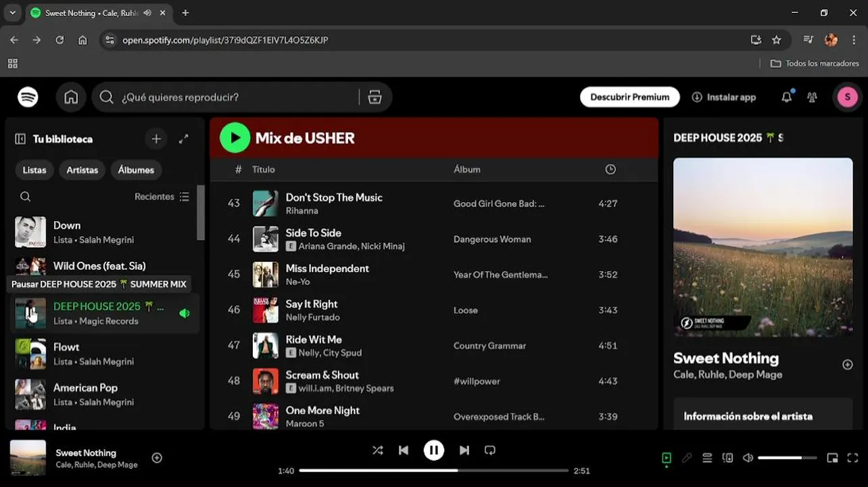Image resolution: width=868 pixels, height=487 pixels.
Task: Open the miniplayer icon
Action: click(x=832, y=458)
